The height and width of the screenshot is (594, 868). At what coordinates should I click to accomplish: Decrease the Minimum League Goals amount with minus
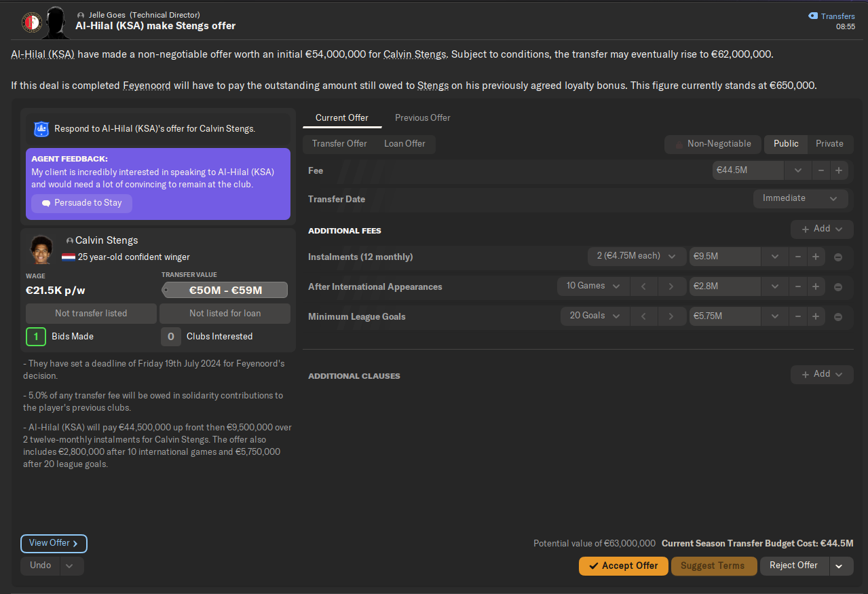tap(798, 316)
